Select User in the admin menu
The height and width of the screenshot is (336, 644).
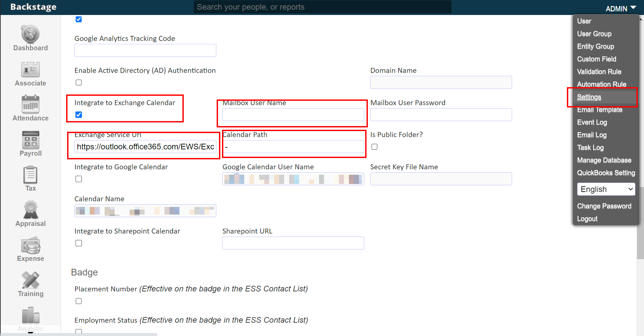click(584, 21)
